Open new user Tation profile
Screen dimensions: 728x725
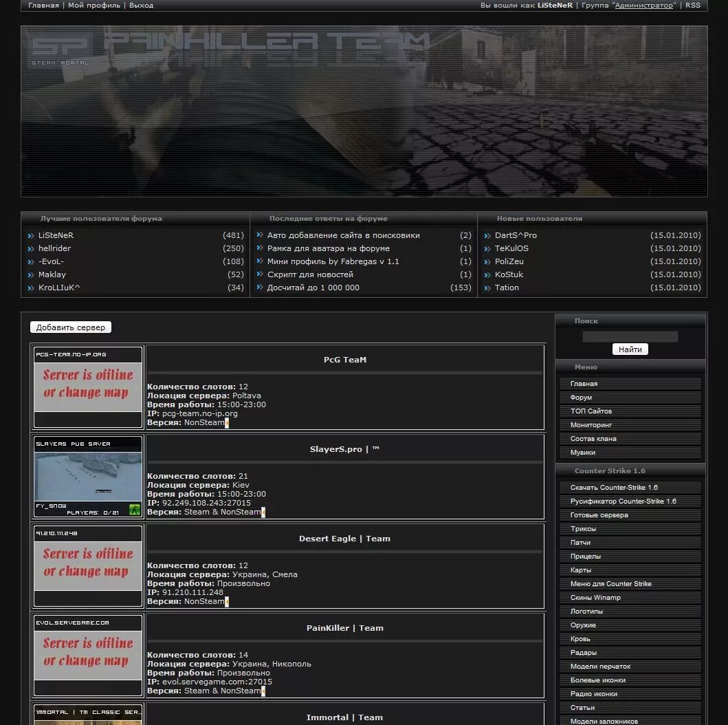(x=507, y=288)
